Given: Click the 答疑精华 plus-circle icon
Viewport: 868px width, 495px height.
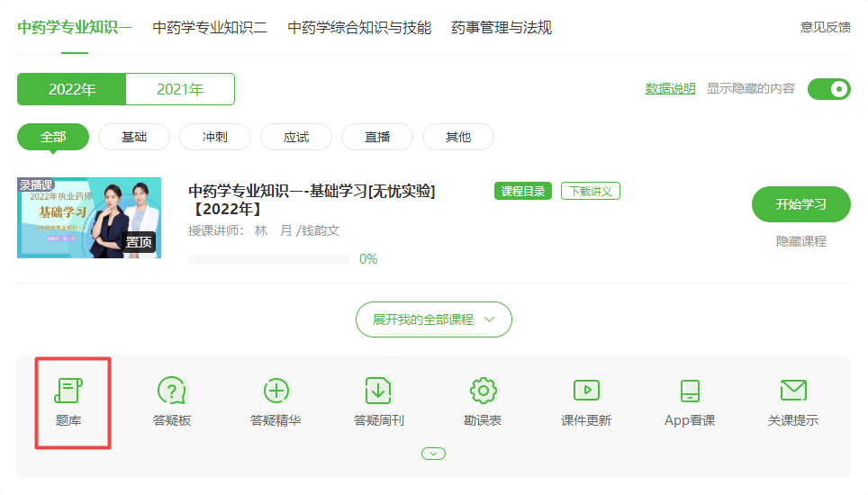Looking at the screenshot, I should (x=276, y=391).
